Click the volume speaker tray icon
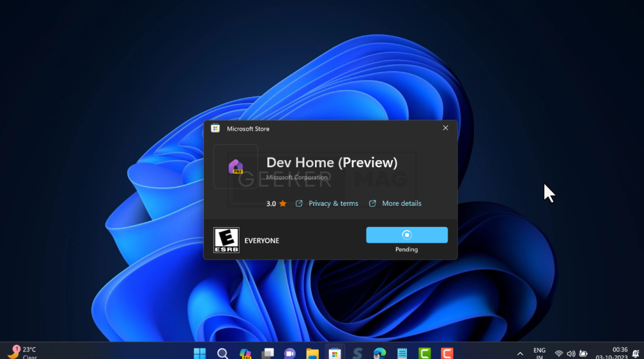 point(571,354)
